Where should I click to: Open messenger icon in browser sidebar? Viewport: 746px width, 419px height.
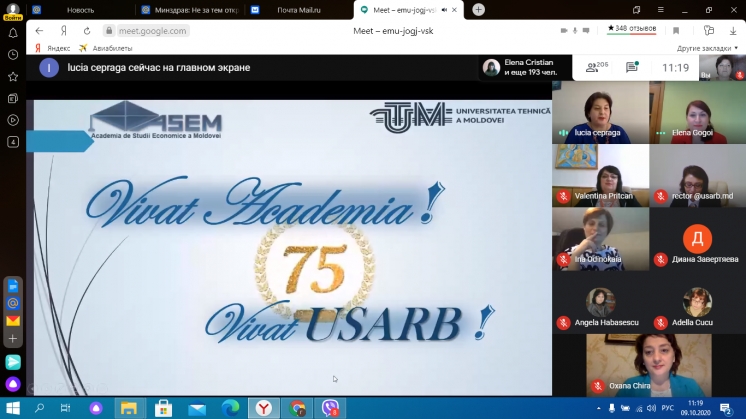tap(13, 362)
